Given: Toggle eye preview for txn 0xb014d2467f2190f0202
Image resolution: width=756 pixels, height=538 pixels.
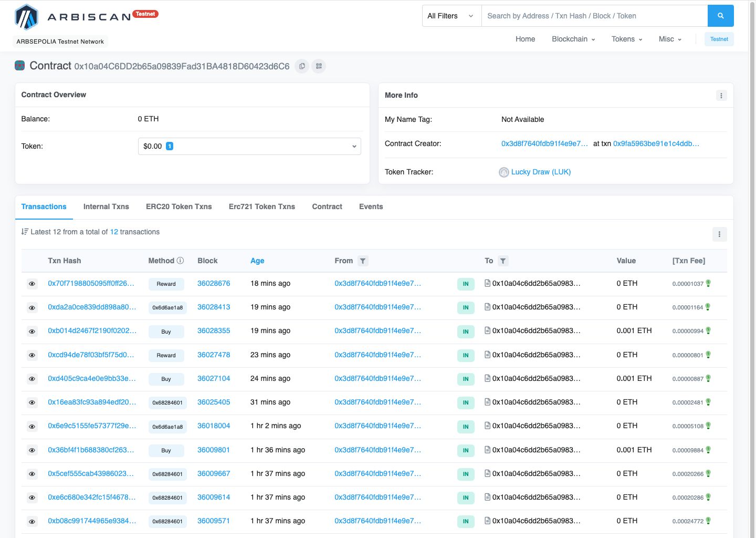Looking at the screenshot, I should point(32,332).
